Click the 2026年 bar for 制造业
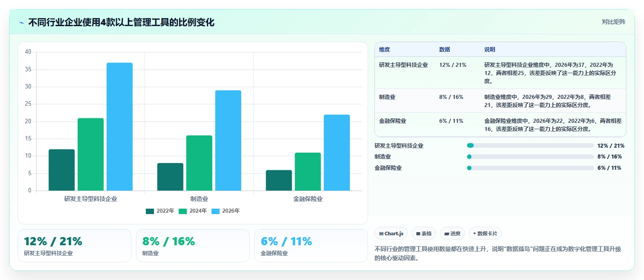Viewport: 644px width, 280px height. click(x=228, y=140)
